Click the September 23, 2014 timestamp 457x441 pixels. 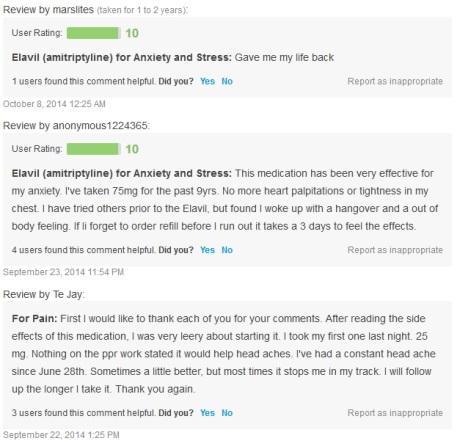coord(63,272)
